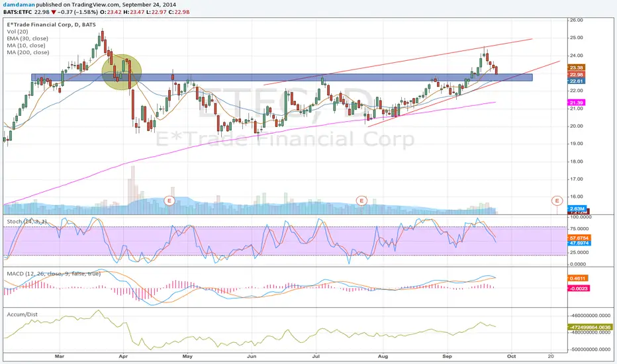Image resolution: width=617 pixels, height=364 pixels.
Task: Click the magenta 21.39 MA price tag
Action: pyautogui.click(x=576, y=103)
